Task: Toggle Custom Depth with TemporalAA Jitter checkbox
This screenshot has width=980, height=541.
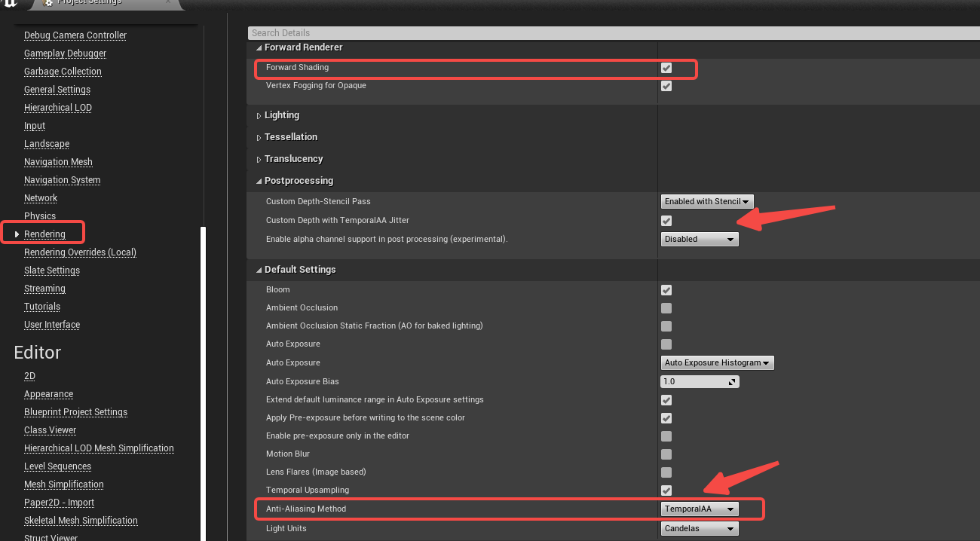Action: click(x=666, y=221)
